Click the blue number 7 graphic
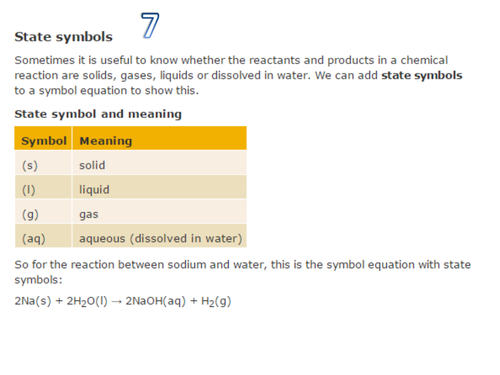This screenshot has width=500, height=375. (150, 25)
